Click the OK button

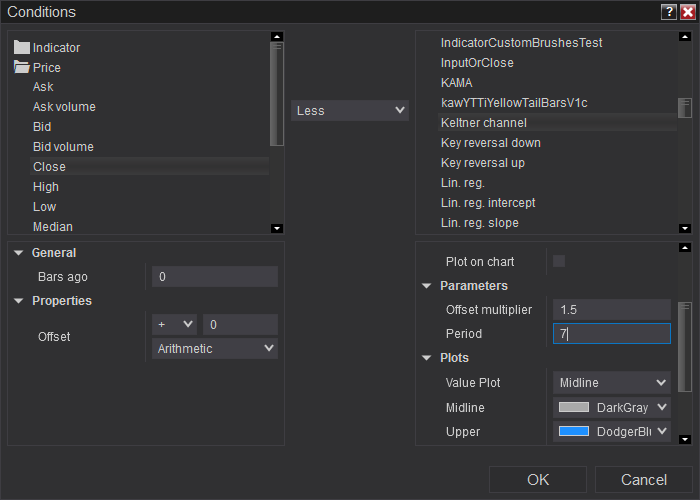[538, 480]
